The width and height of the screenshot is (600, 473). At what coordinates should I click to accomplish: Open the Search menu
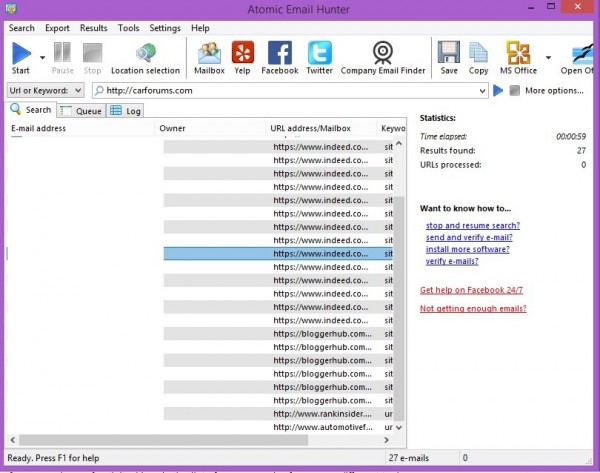[21, 28]
